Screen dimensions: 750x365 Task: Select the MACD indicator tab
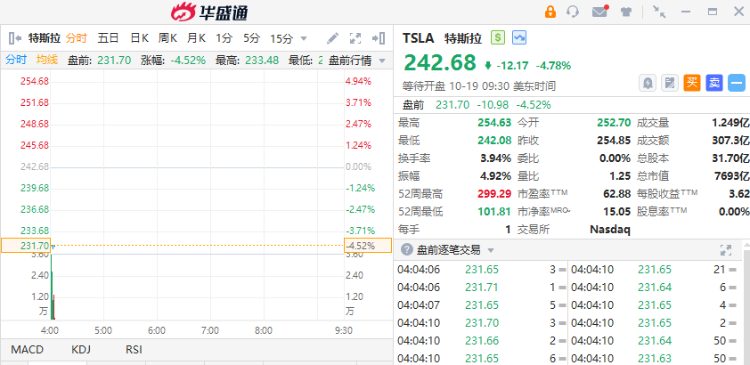coord(27,350)
